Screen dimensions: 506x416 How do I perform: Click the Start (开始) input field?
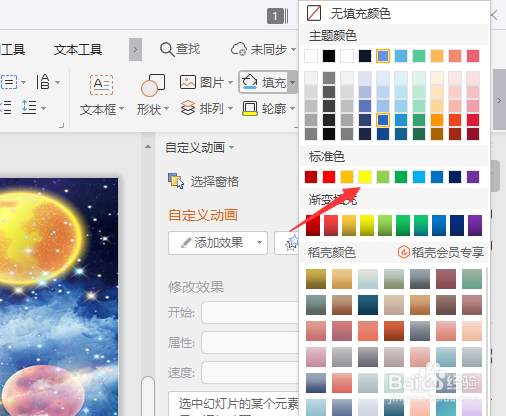(x=250, y=312)
